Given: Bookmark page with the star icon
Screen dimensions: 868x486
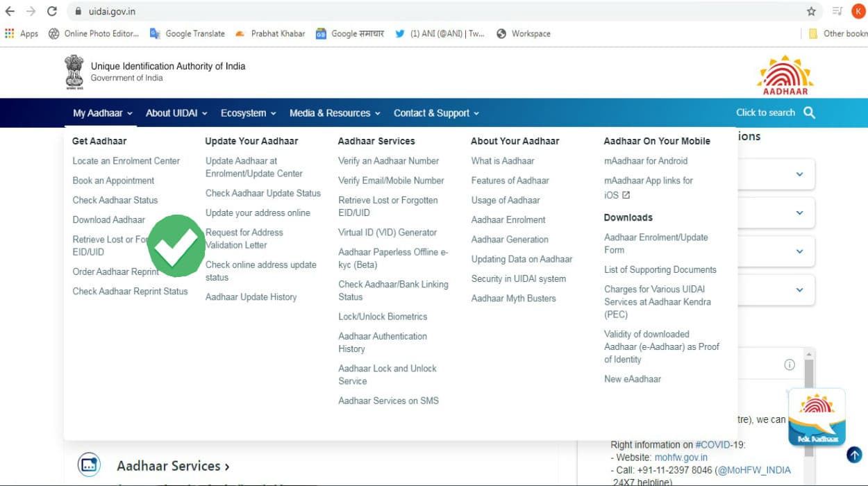Looking at the screenshot, I should pos(811,11).
